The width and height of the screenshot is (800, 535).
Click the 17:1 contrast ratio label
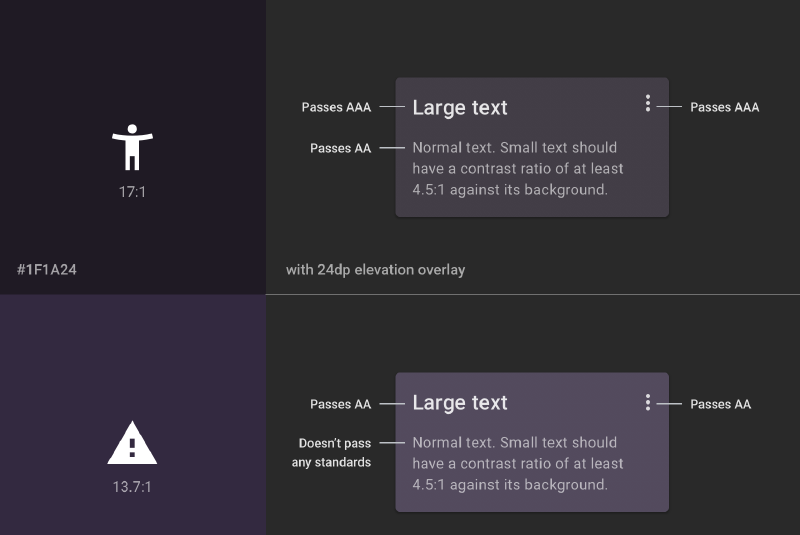click(x=132, y=192)
